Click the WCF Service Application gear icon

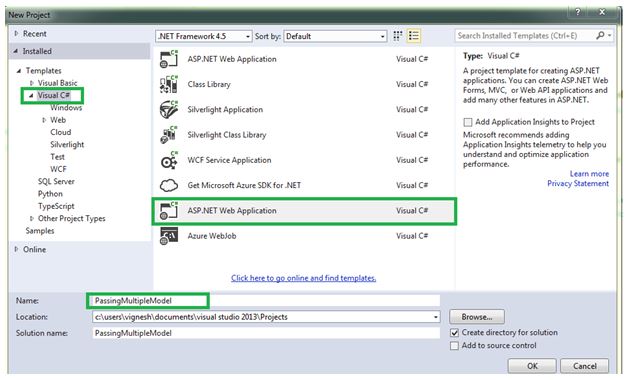(169, 160)
